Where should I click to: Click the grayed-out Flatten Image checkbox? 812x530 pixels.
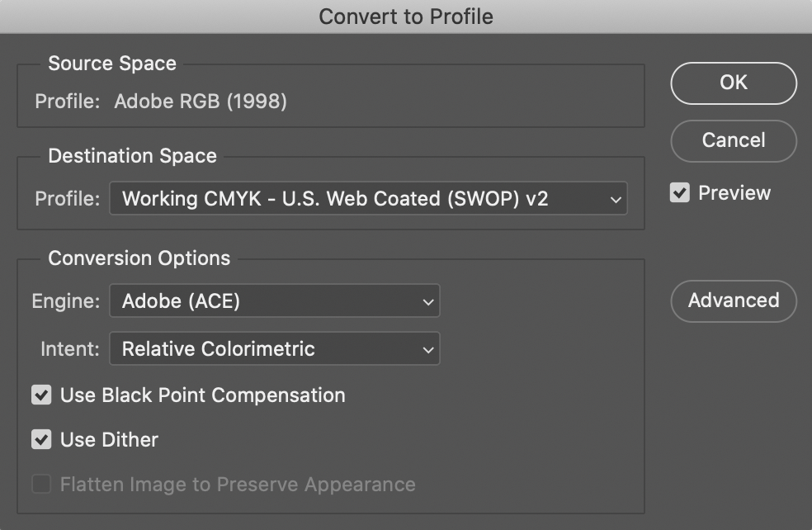[x=41, y=484]
